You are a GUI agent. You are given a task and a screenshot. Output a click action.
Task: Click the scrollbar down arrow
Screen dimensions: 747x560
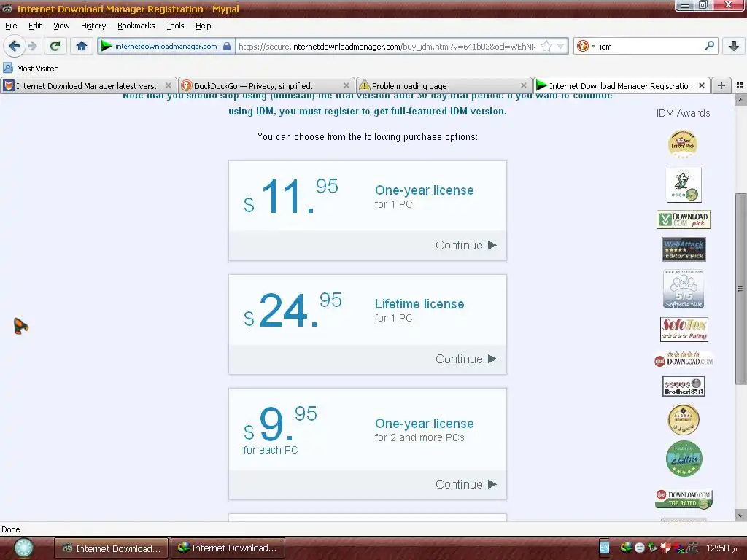coord(740,516)
